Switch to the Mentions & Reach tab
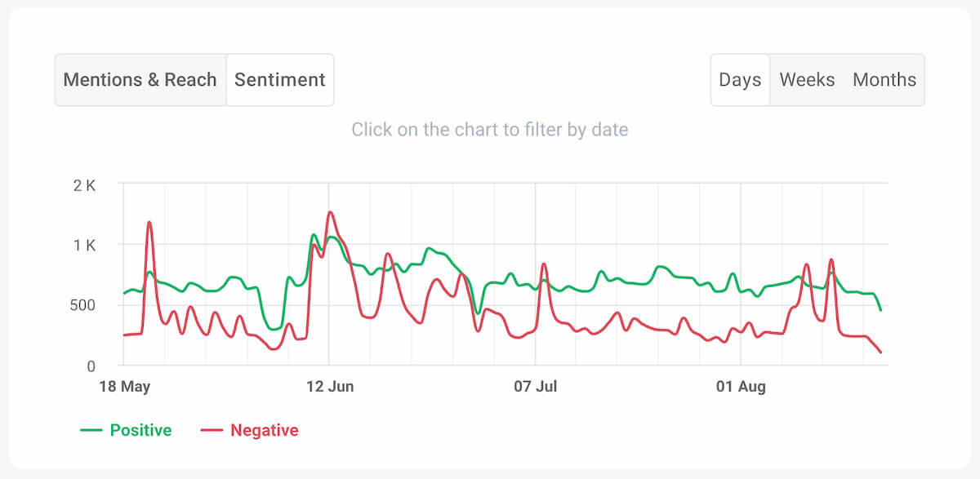The height and width of the screenshot is (479, 980). (140, 80)
